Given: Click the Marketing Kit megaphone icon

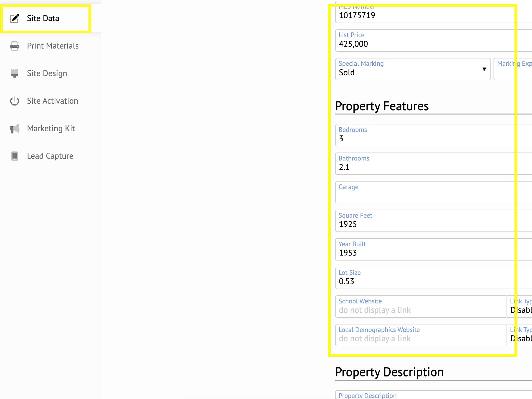Looking at the screenshot, I should pos(15,129).
